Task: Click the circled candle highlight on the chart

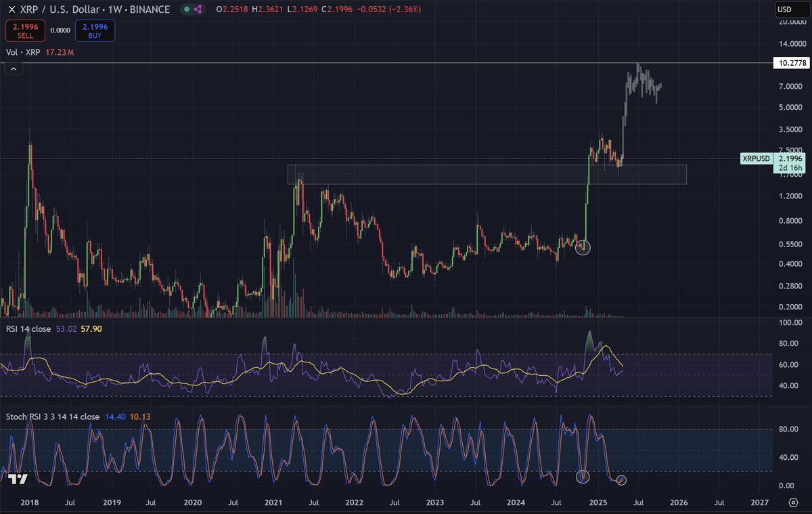Action: point(583,248)
